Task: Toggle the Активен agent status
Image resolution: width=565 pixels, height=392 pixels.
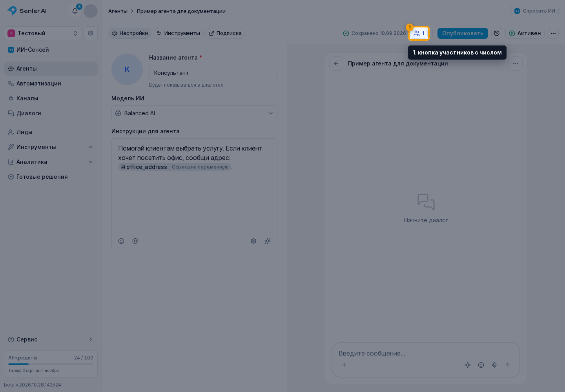Action: tap(525, 33)
